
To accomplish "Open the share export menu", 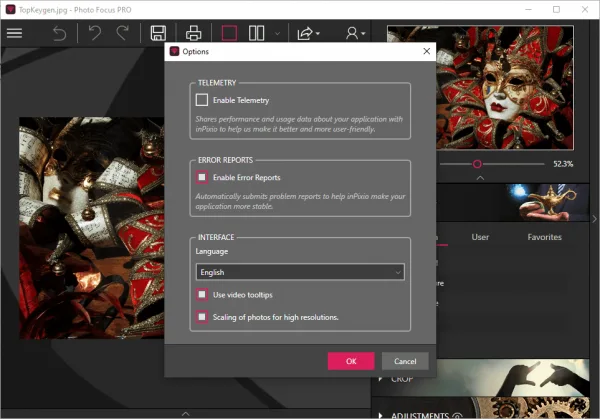I will 308,33.
